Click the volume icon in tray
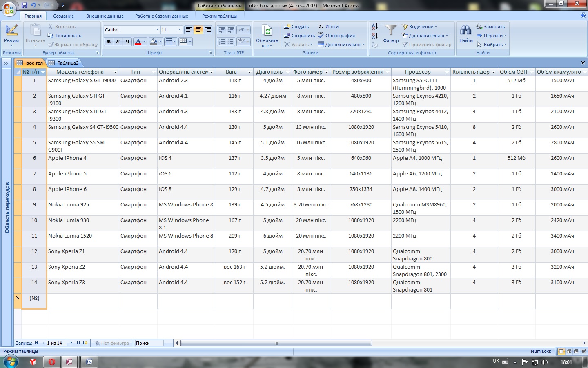Viewport: 588px width, 368px height. click(x=544, y=362)
